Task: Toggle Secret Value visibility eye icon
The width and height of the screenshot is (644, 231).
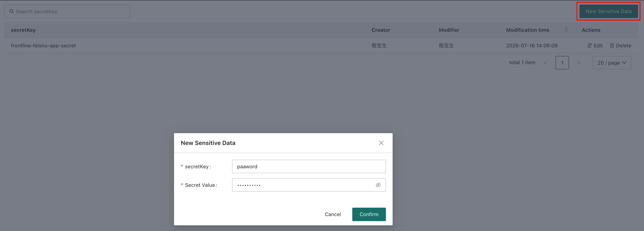Action: pos(378,185)
